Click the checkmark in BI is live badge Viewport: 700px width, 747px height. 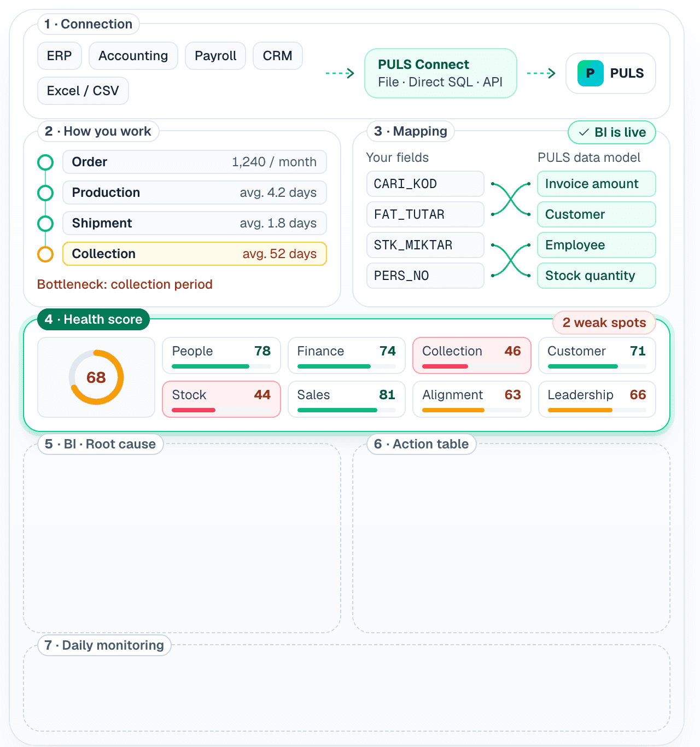point(584,132)
